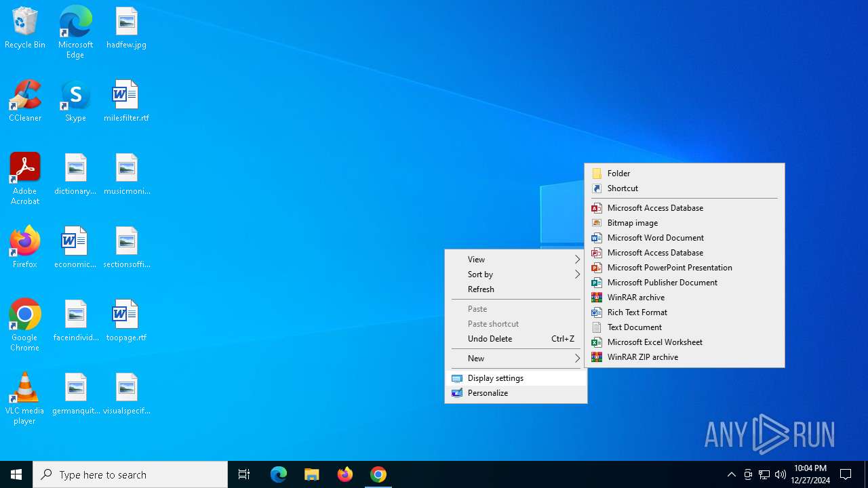
Task: Open the Windows Start menu
Action: [16, 474]
